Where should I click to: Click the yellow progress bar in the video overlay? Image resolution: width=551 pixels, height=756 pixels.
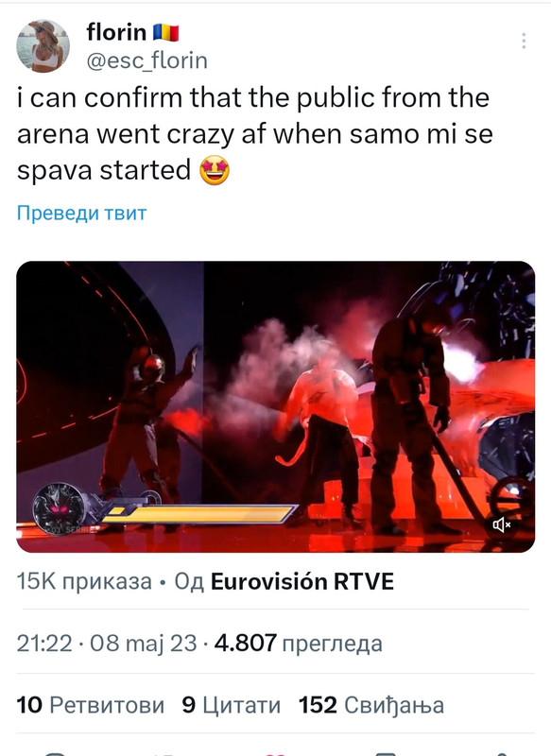coord(198,514)
